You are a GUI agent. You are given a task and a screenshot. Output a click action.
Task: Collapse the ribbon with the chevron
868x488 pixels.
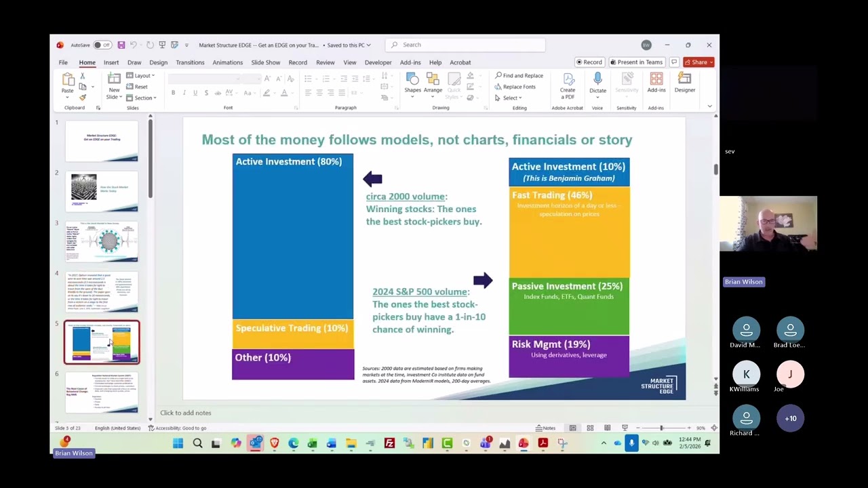(x=709, y=106)
